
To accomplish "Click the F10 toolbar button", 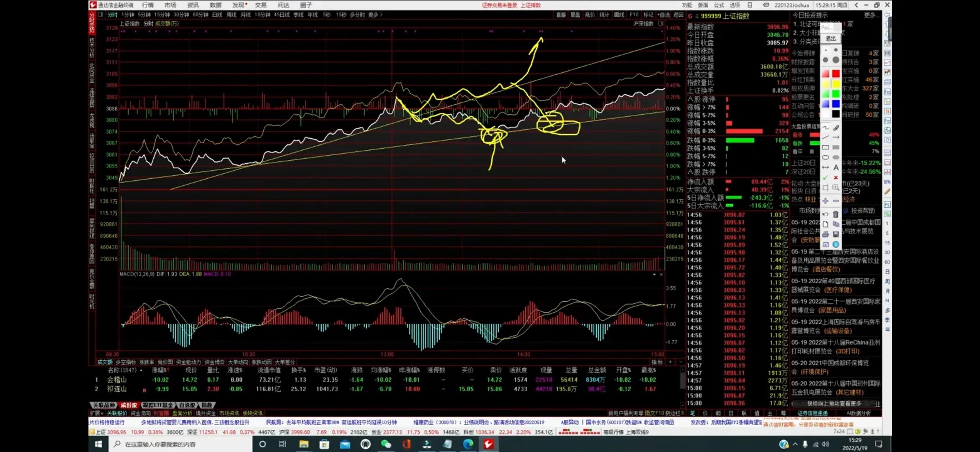I will point(634,15).
